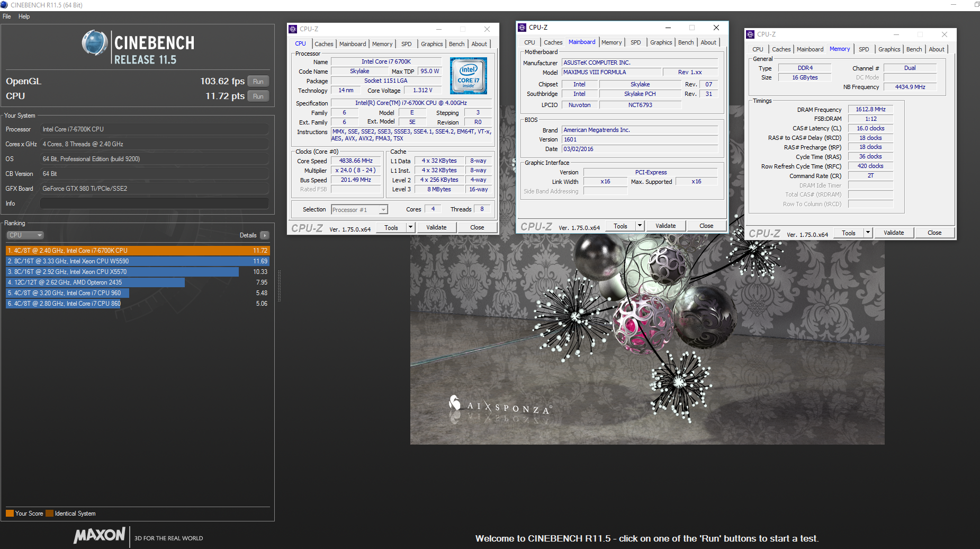Click the Close button in the Memory window
Screen dimensions: 980x549
[x=934, y=233]
